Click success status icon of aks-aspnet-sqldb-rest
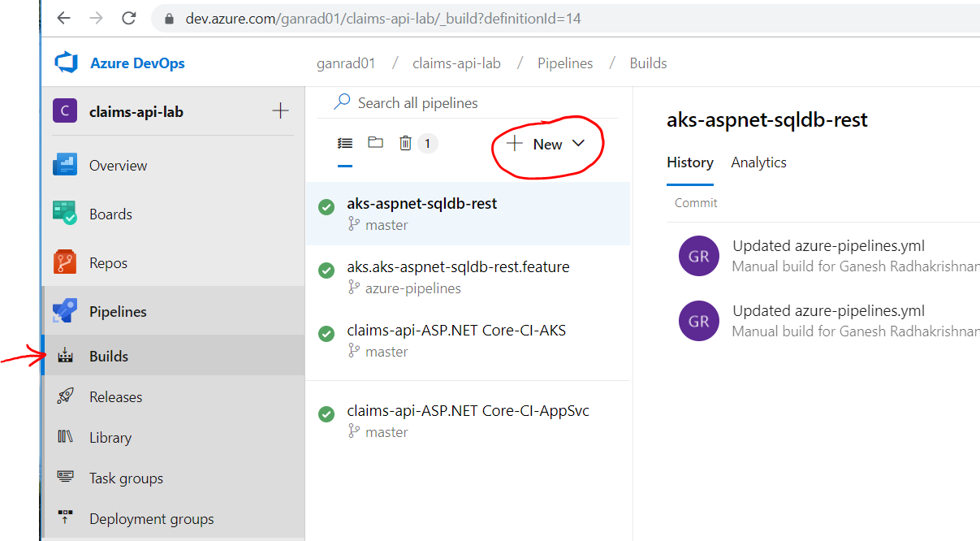The width and height of the screenshot is (980, 541). click(326, 207)
